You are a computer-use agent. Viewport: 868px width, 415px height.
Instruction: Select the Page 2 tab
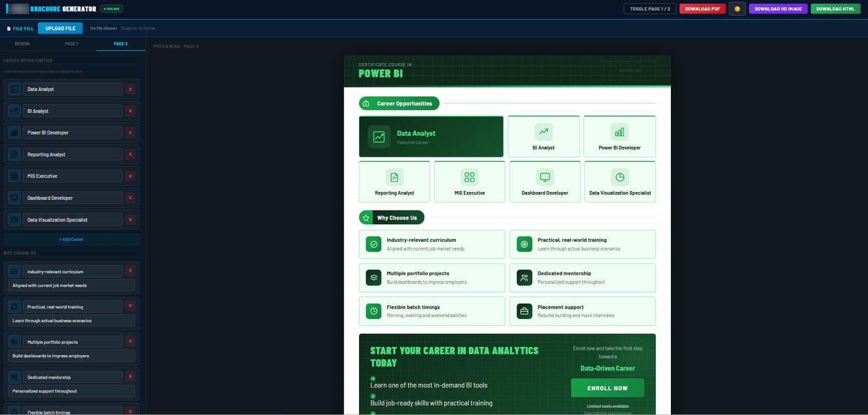click(x=121, y=44)
